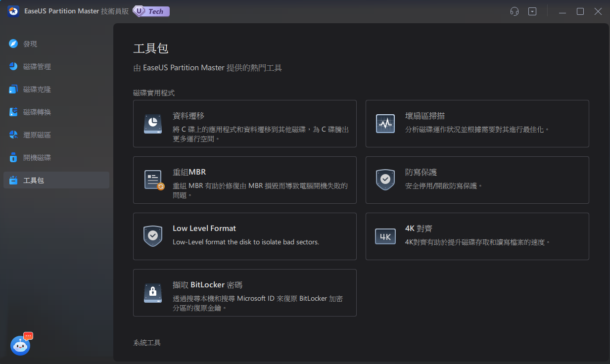Click the 磁碟實用程式 section label
This screenshot has width=610, height=364.
click(154, 92)
